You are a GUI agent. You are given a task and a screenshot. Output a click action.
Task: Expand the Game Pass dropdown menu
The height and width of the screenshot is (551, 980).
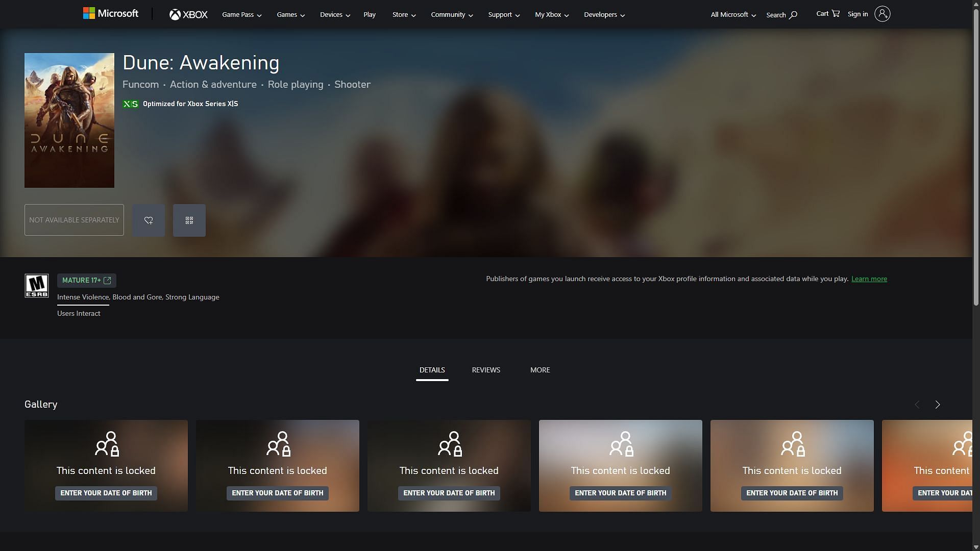(241, 15)
